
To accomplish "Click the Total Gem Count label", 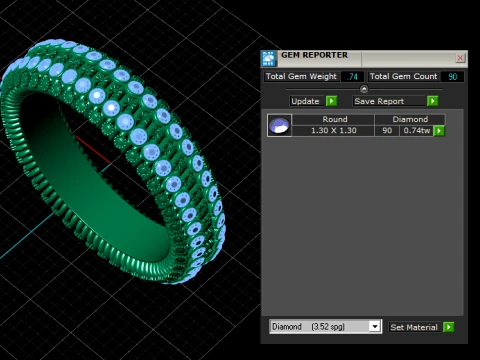I will [403, 76].
